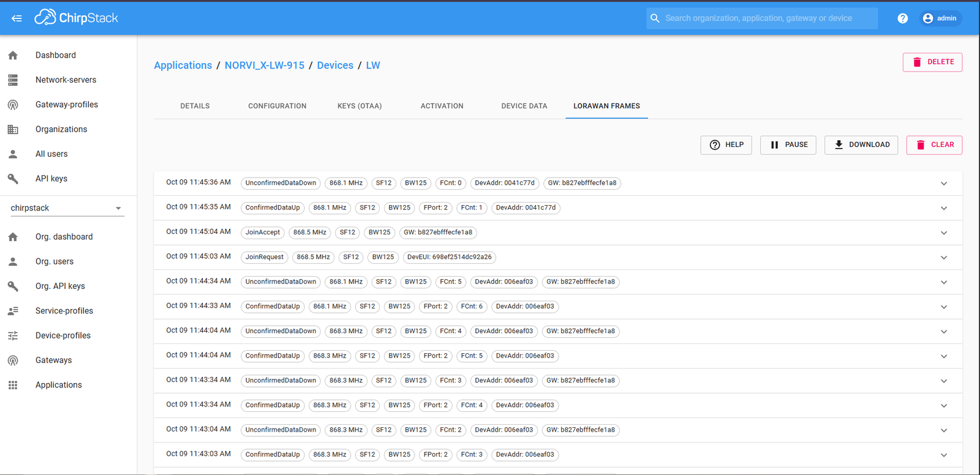Switch to the CONFIGURATION tab
The width and height of the screenshot is (980, 475).
(277, 106)
